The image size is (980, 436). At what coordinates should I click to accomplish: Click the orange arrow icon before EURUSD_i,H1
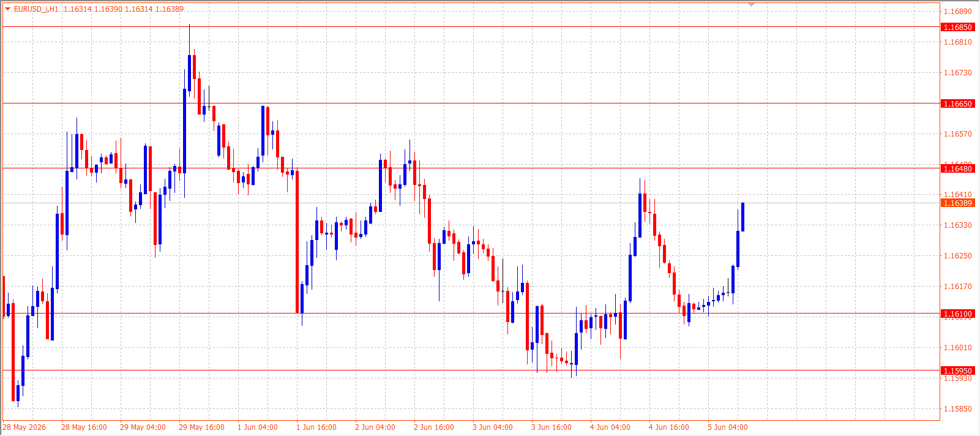[8, 9]
